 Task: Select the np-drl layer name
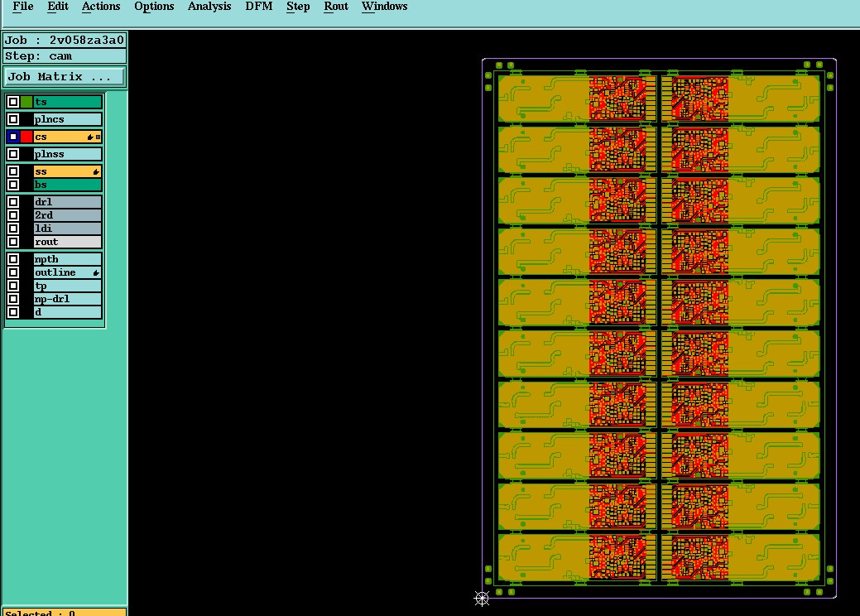(x=68, y=299)
